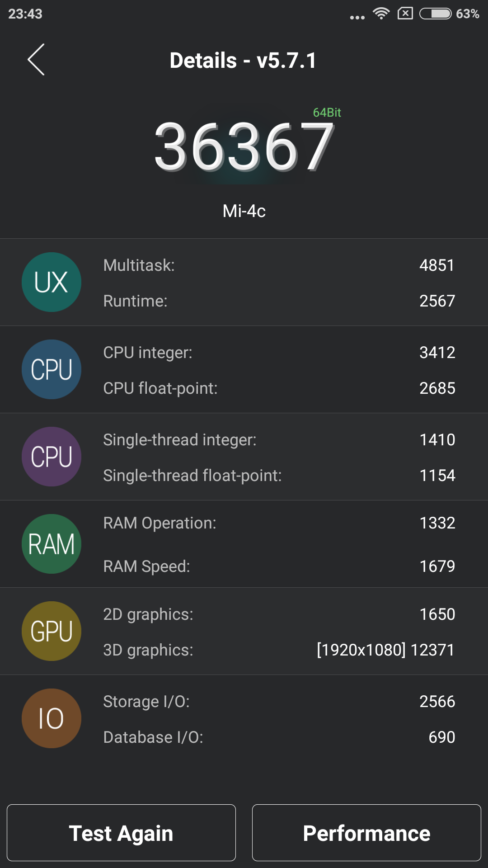Tap the back arrow icon
488x868 pixels.
click(36, 60)
